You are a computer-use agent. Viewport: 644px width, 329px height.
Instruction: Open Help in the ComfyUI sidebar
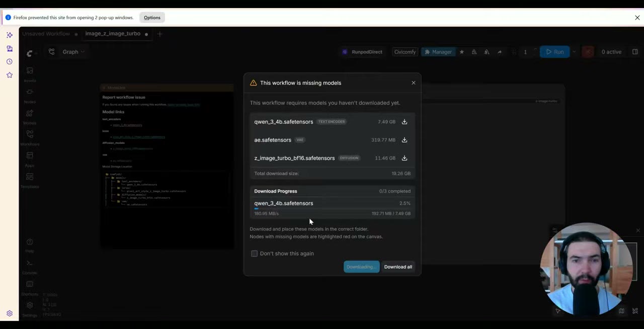click(30, 245)
